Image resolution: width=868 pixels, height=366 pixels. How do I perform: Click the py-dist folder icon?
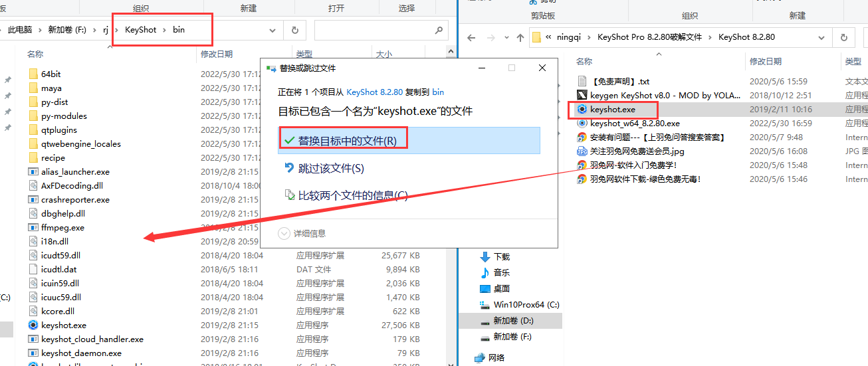[x=33, y=102]
